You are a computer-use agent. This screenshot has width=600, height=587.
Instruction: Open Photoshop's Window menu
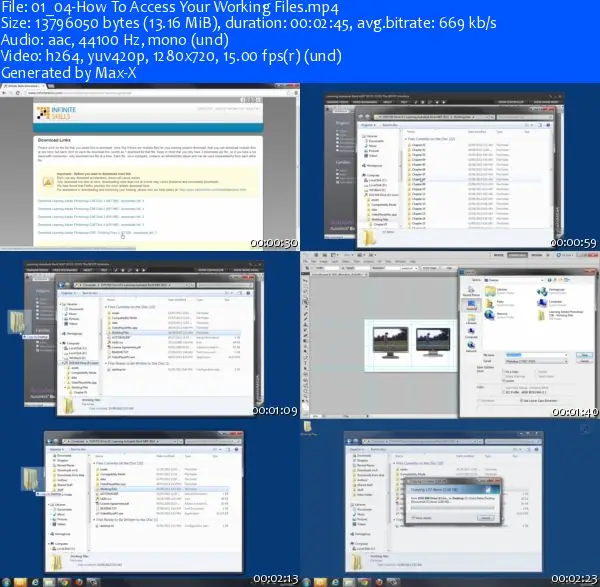tap(399, 261)
